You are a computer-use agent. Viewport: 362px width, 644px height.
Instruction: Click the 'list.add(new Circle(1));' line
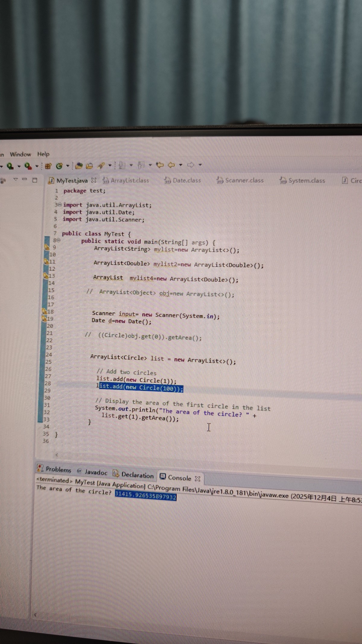(x=136, y=380)
